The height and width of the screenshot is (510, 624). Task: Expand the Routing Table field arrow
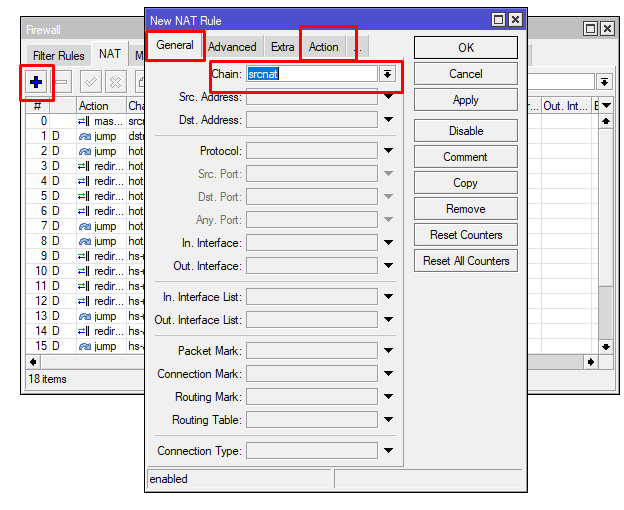pos(388,421)
